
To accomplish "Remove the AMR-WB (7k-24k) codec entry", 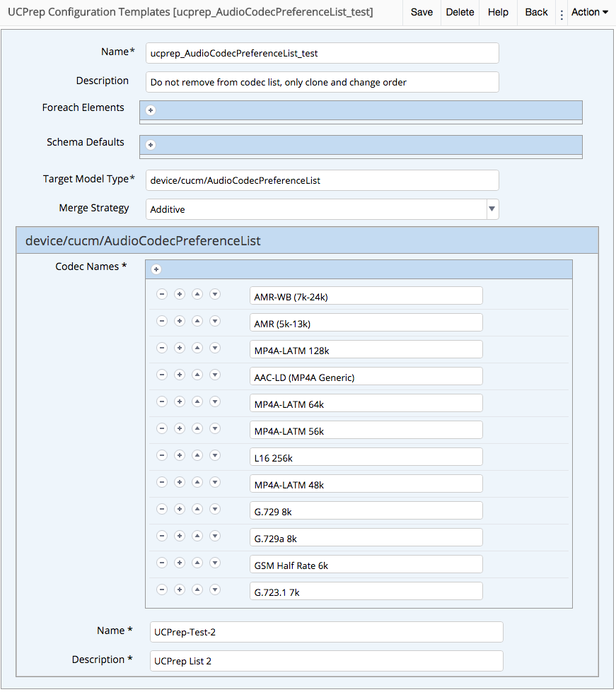I will coord(161,294).
